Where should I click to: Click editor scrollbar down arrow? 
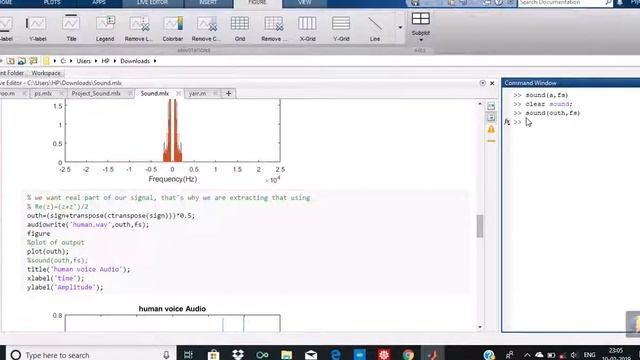[x=480, y=327]
